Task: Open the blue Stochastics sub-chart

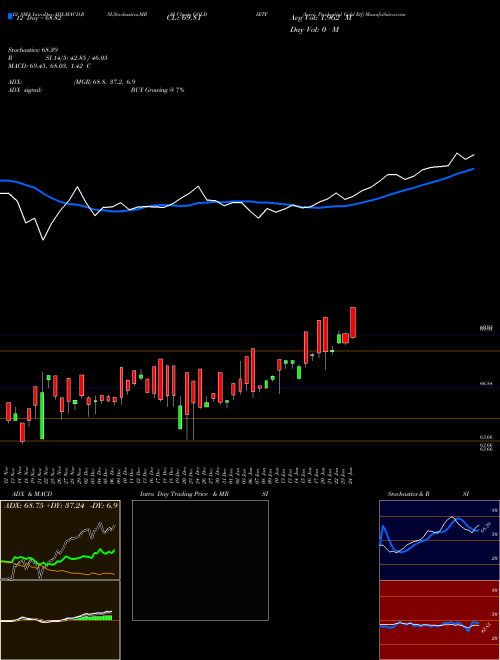Action: [439, 540]
